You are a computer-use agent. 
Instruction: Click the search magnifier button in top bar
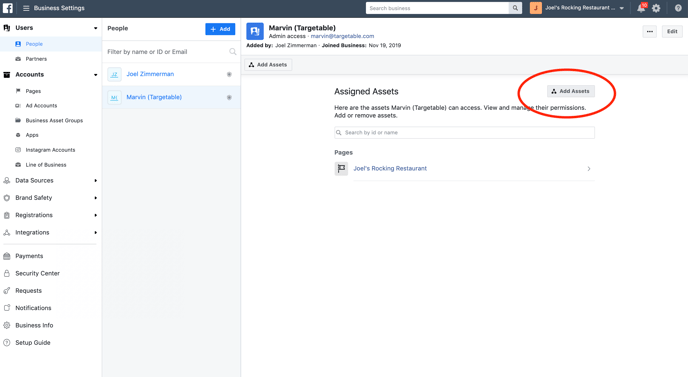tap(515, 8)
